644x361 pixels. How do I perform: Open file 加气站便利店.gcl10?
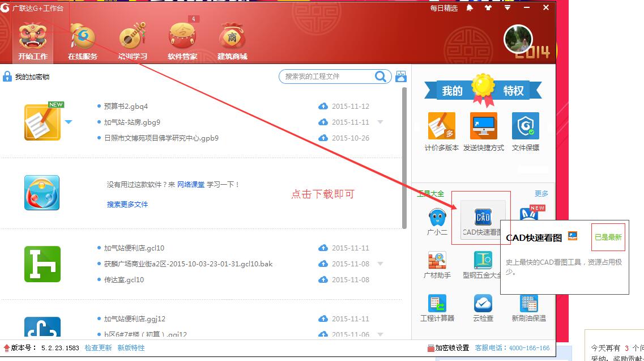134,248
